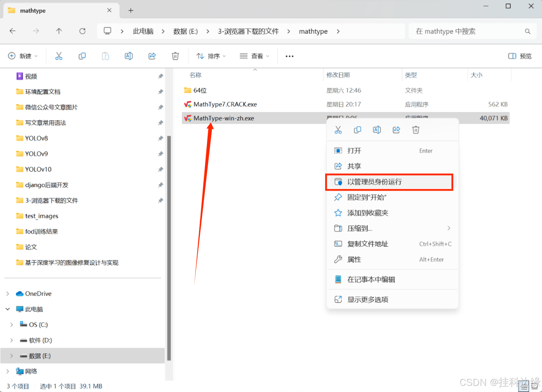Expand the 网络 tree node
The image size is (542, 392).
pyautogui.click(x=8, y=371)
